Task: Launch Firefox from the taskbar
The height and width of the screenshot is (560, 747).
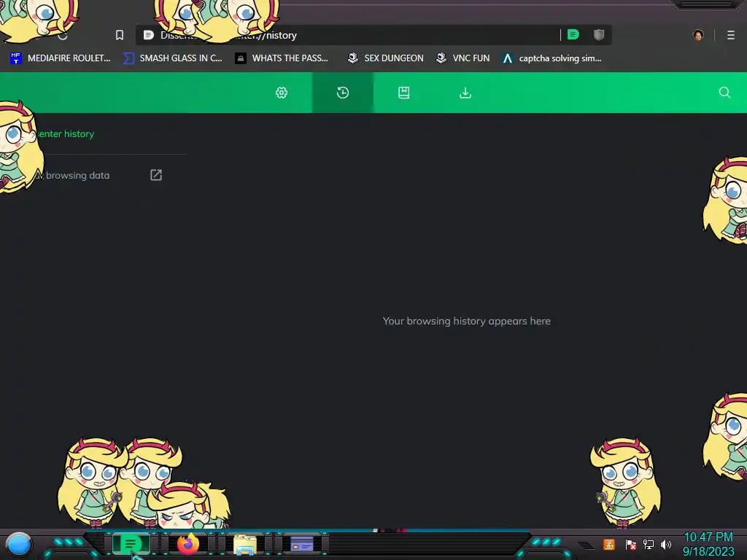Action: (x=187, y=544)
